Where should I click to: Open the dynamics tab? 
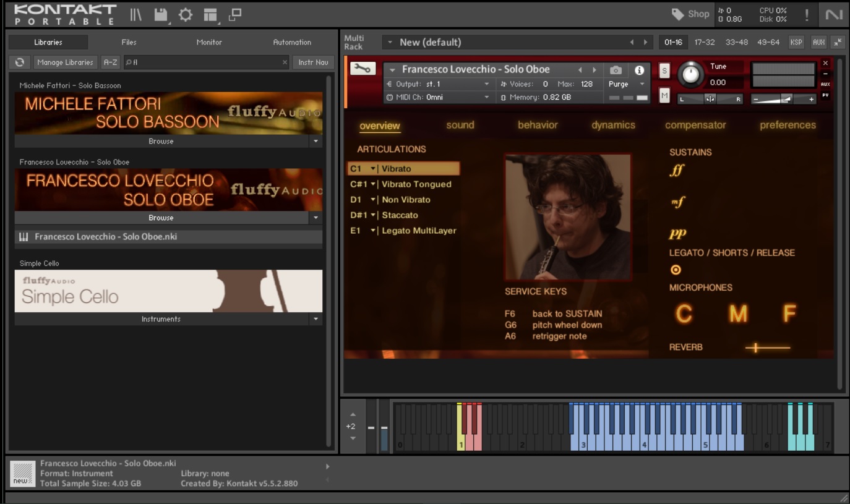tap(613, 125)
